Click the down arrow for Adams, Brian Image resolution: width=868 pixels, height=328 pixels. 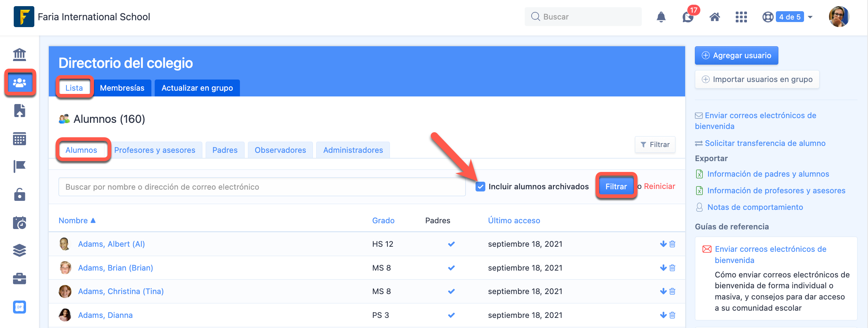coord(663,268)
